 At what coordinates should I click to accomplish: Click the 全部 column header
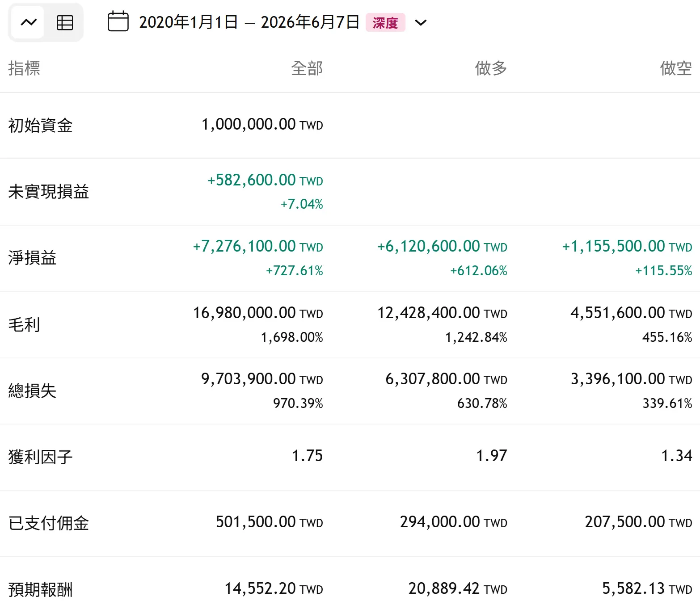pyautogui.click(x=307, y=68)
